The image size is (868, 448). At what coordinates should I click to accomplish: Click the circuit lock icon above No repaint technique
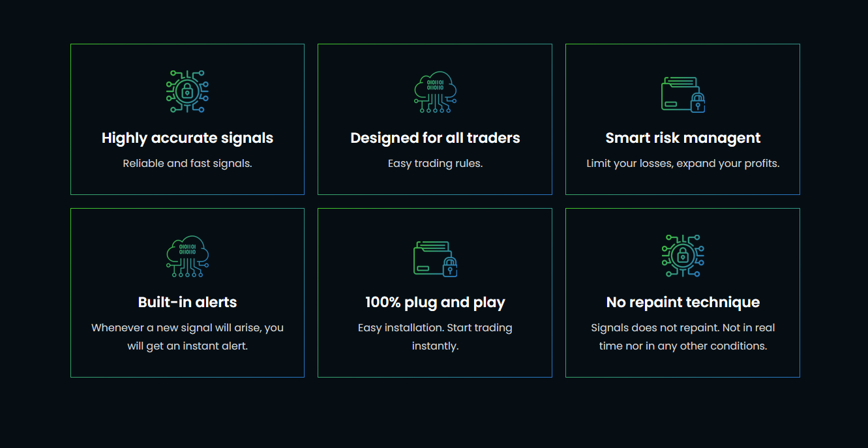tap(683, 256)
